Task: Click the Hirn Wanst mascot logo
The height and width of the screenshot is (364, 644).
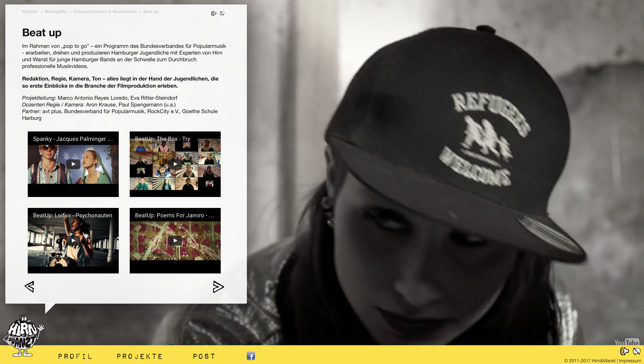Action: [x=23, y=336]
